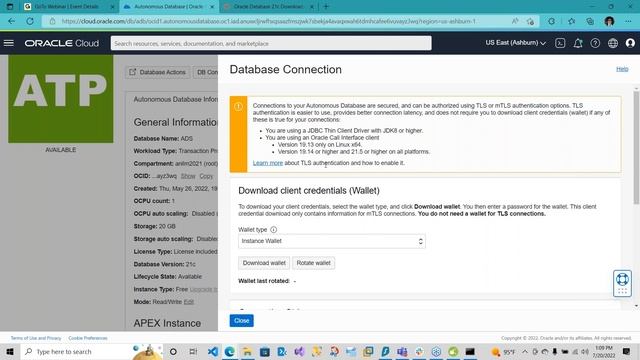Click the Wallet type info icon
This screenshot has width=640, height=360.
point(273,230)
